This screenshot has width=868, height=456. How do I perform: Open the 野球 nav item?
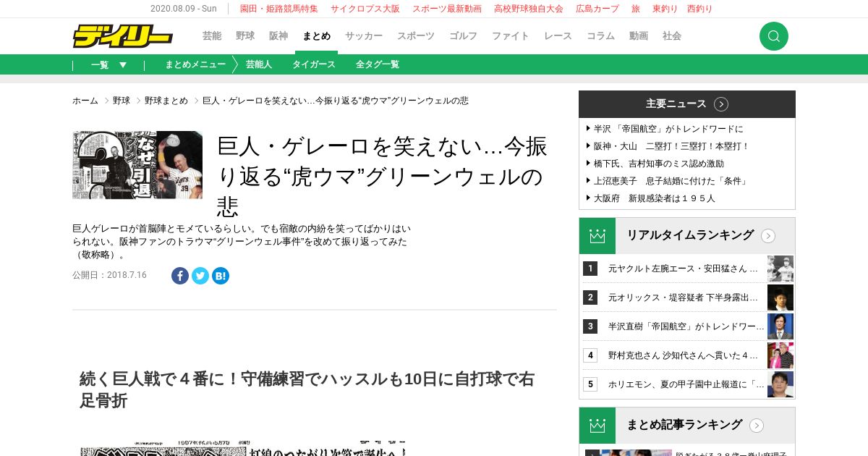(x=245, y=36)
